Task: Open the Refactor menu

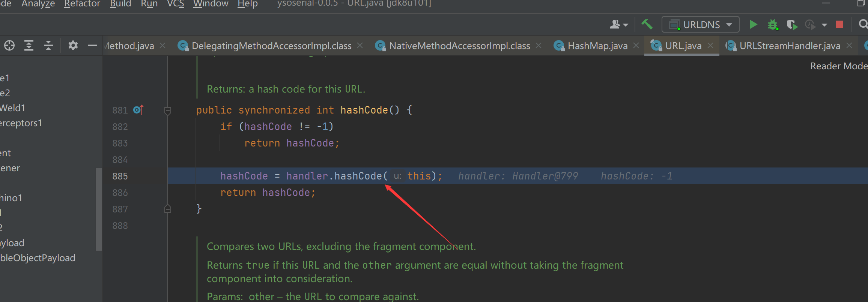Action: pyautogui.click(x=82, y=4)
